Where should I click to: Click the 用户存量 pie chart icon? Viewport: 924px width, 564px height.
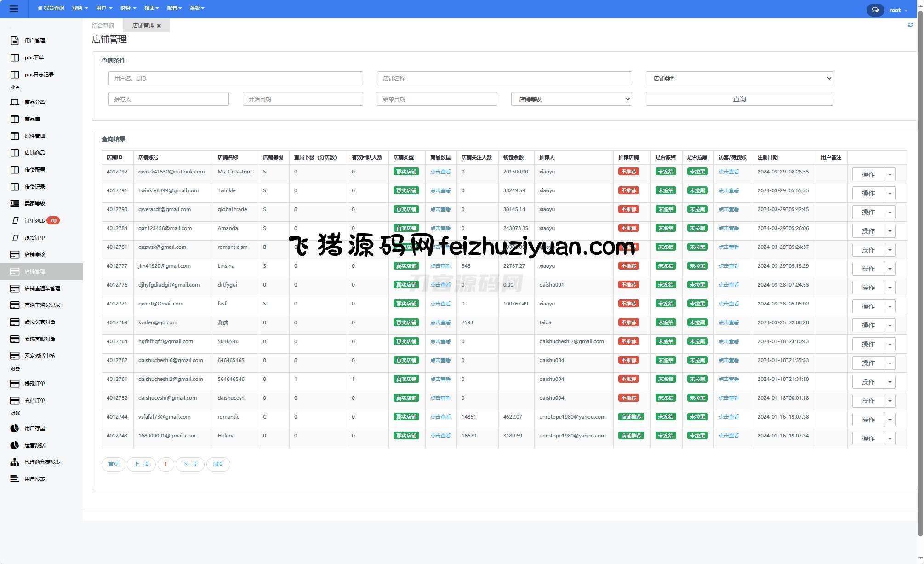click(x=15, y=428)
